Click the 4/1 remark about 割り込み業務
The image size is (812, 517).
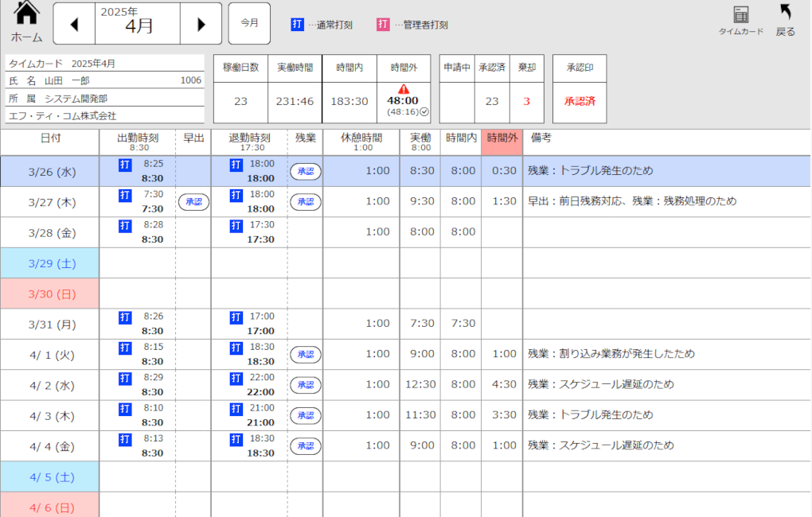click(x=611, y=354)
